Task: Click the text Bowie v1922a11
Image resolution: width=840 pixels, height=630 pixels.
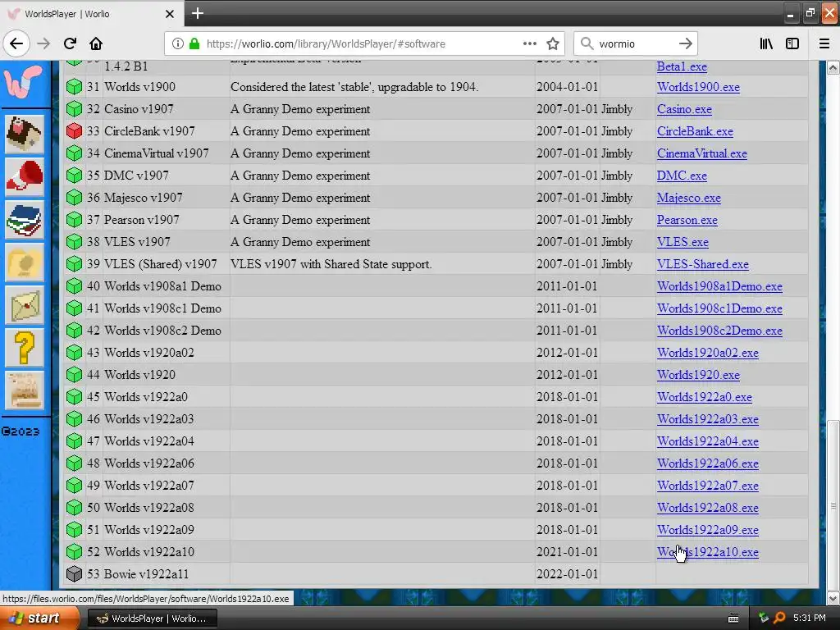Action: tap(146, 573)
